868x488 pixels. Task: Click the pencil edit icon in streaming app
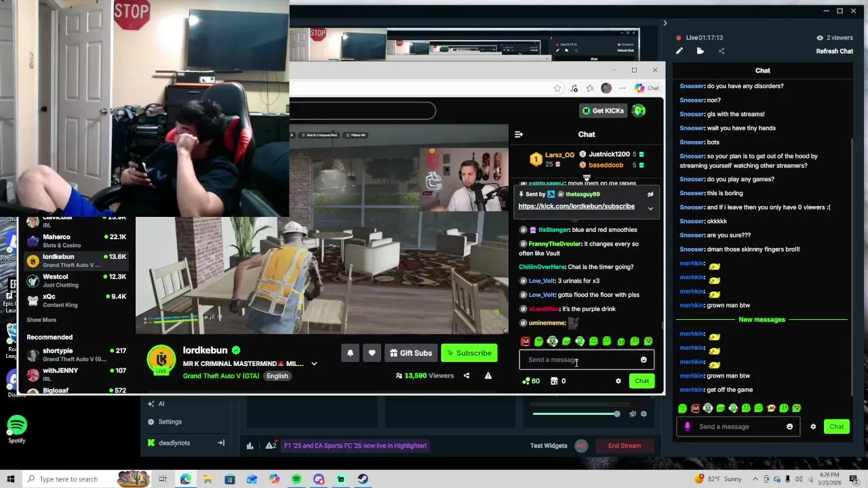coord(679,51)
